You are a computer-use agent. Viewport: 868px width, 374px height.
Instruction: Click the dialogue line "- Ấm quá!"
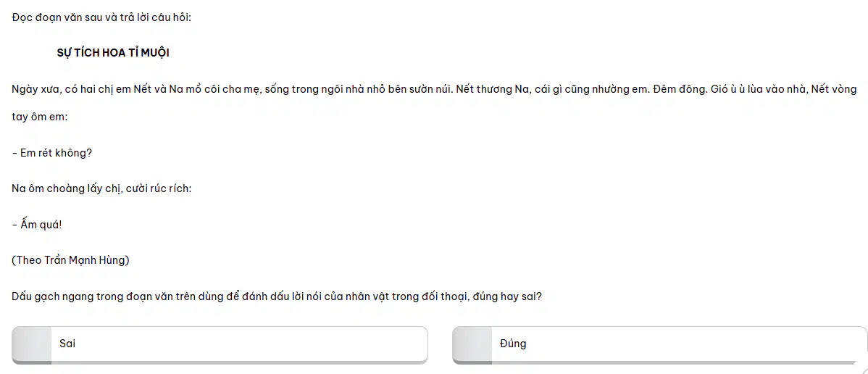point(37,225)
